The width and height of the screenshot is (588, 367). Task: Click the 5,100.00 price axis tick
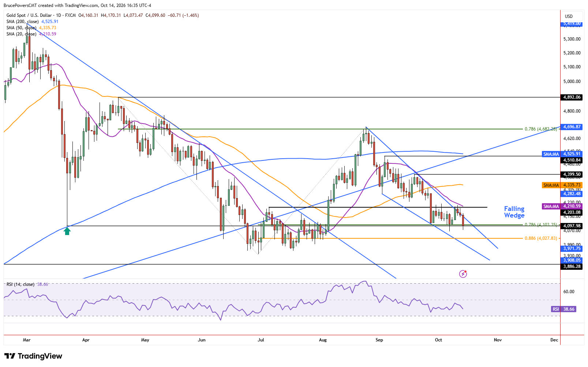tap(572, 67)
